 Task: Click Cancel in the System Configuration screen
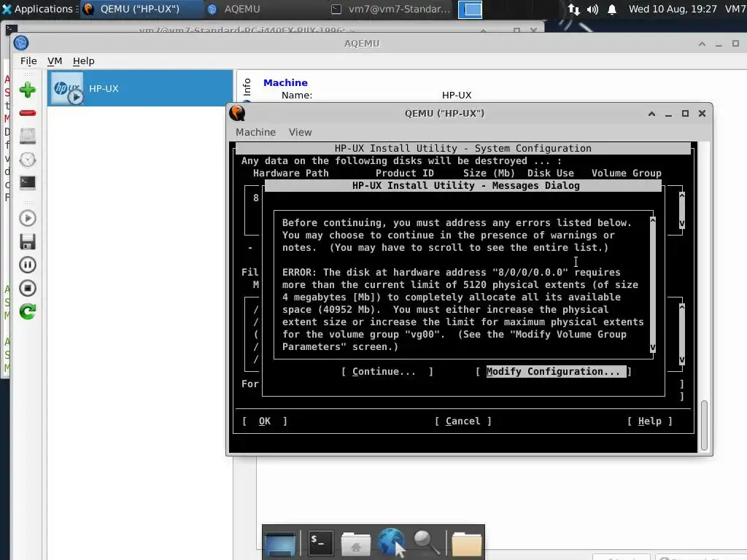(463, 421)
